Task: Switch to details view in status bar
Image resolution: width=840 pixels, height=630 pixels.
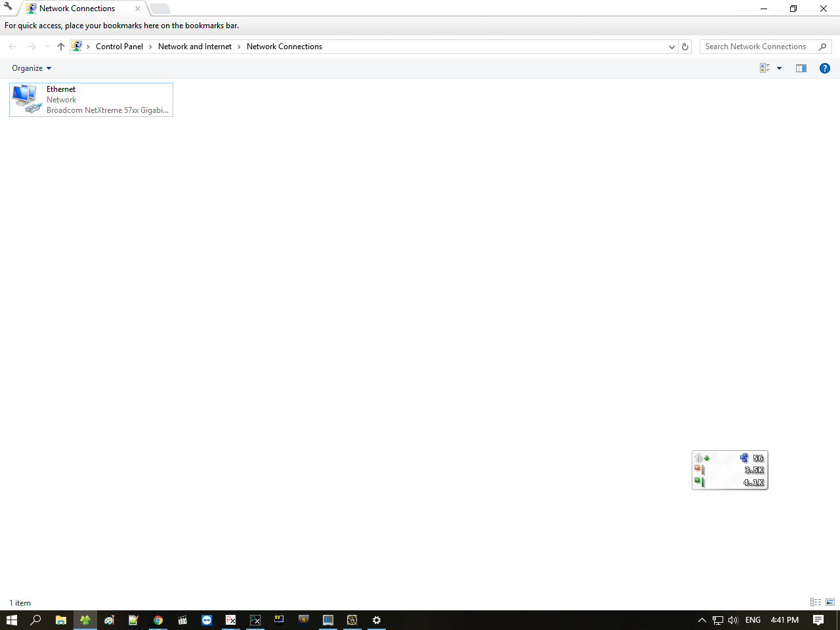Action: tap(816, 602)
